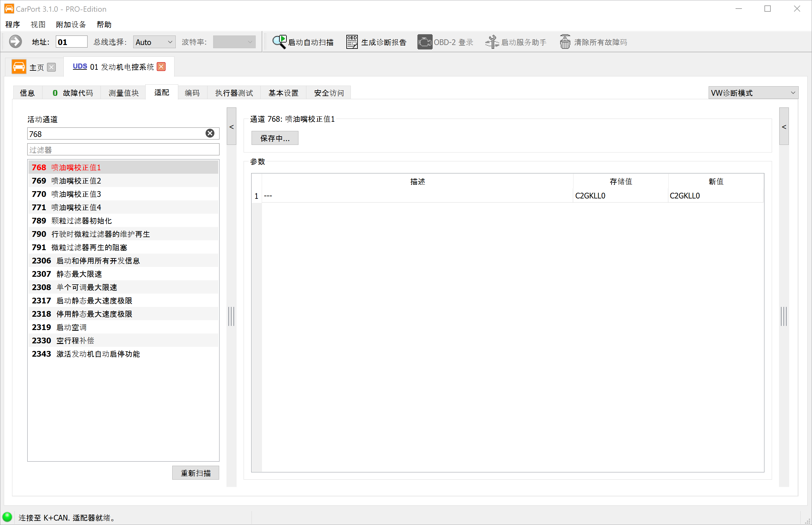The image size is (812, 525).
Task: Click the 保存中... button
Action: [275, 138]
